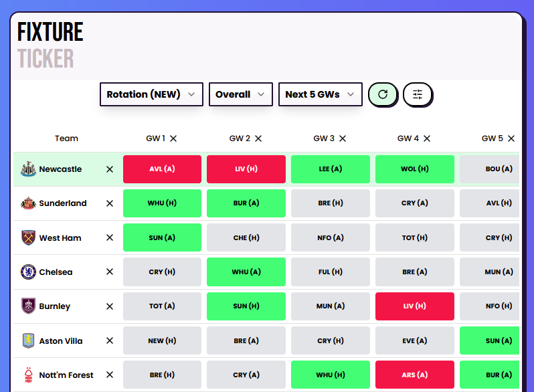Hide the GW 5 column

(511, 138)
